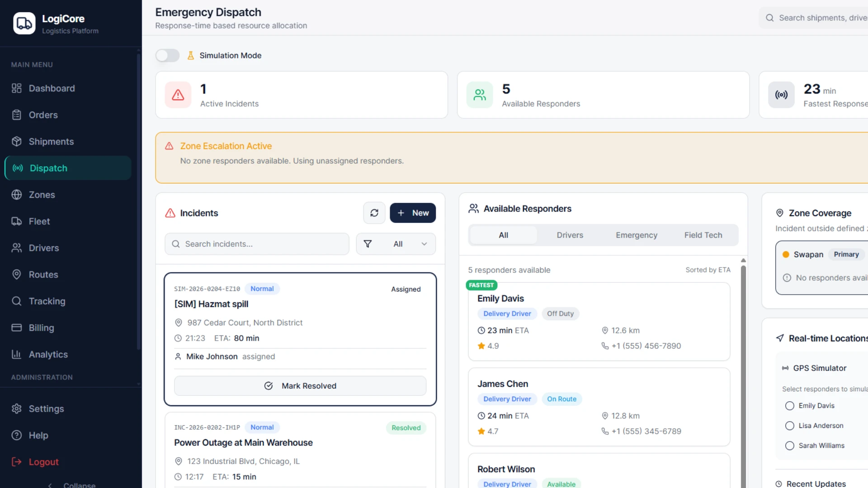Image resolution: width=868 pixels, height=488 pixels.
Task: Switch to the Field Tech tab
Action: [703, 235]
